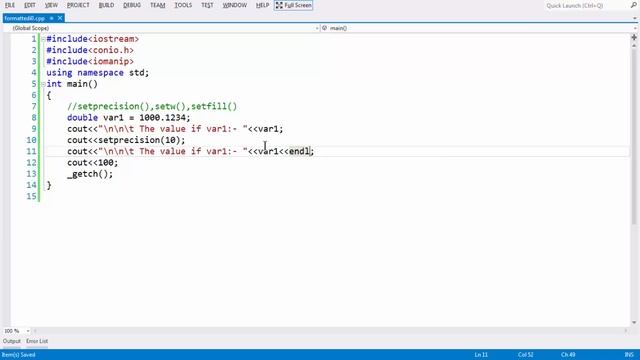Click on '#include<iomanip>' text
640x360 pixels.
(90, 62)
